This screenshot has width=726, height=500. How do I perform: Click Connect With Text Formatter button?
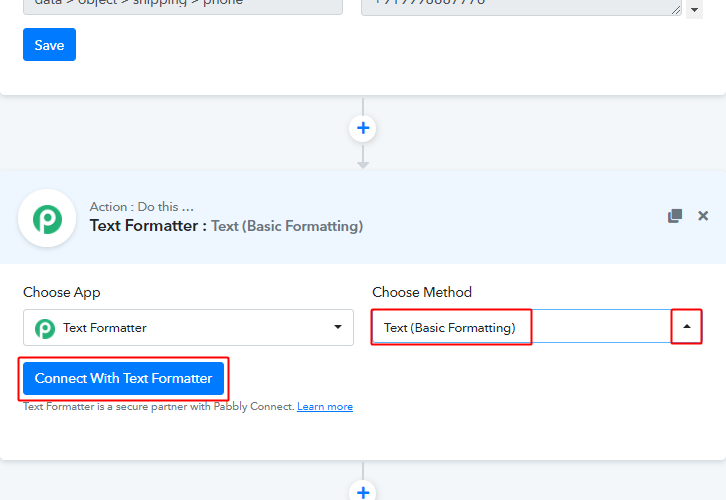(x=124, y=378)
